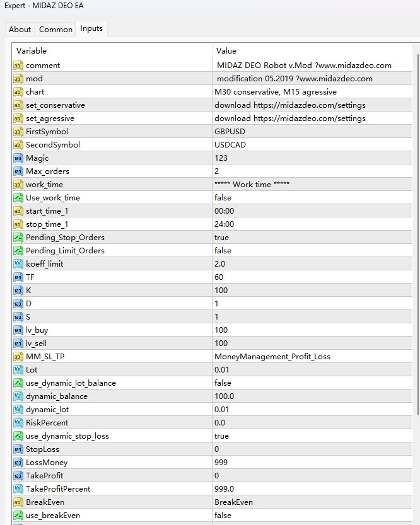Toggle Pending_Limit_Orders false value
This screenshot has height=525, width=420.
point(223,251)
